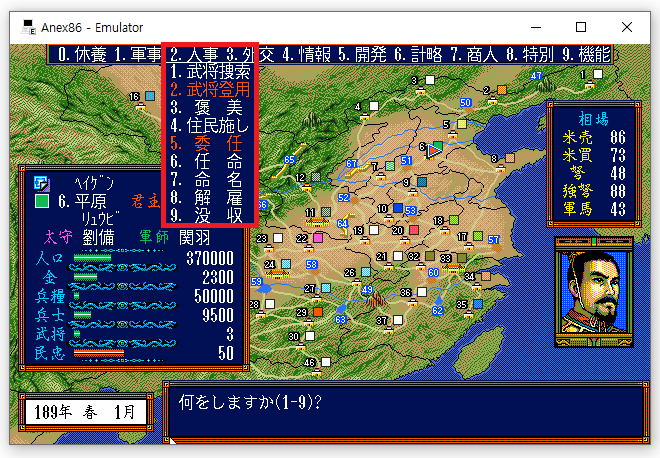Click the white square of city 23
This screenshot has height=458, width=660.
point(278,238)
